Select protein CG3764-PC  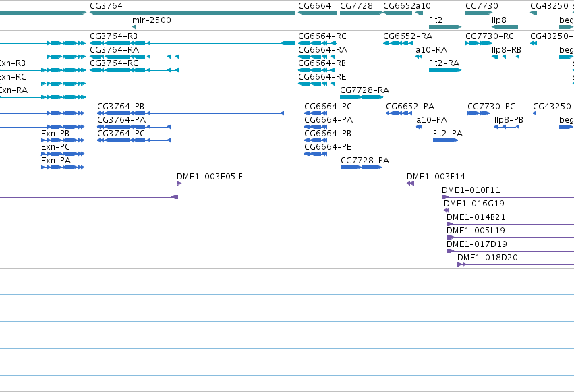(134, 140)
